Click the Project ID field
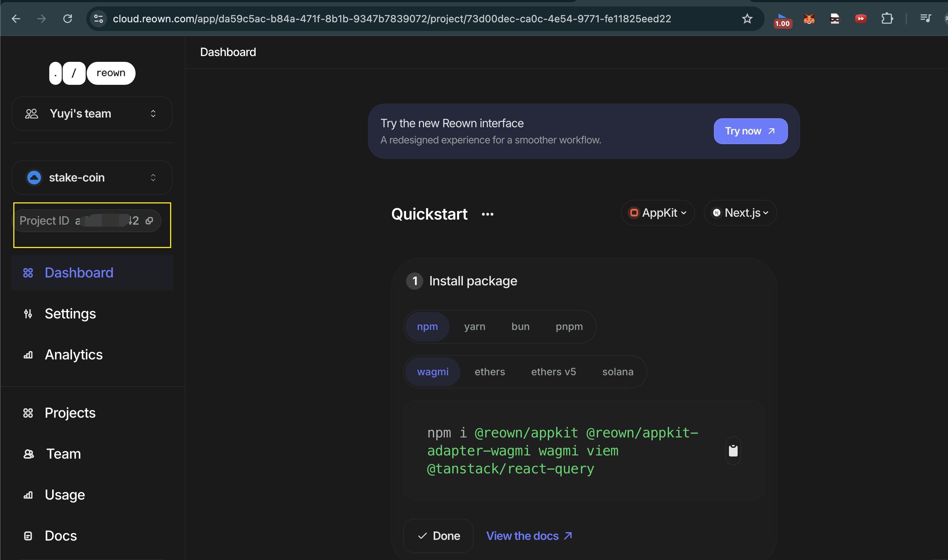The image size is (948, 560). click(x=87, y=221)
